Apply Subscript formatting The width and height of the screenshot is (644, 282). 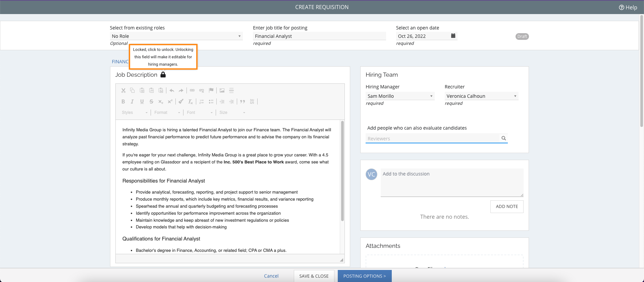pos(161,101)
